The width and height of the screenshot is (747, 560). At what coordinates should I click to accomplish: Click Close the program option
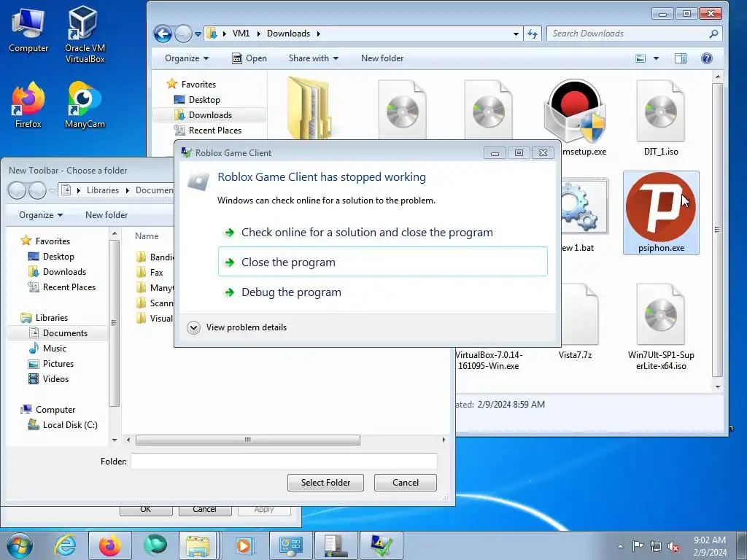[382, 262]
